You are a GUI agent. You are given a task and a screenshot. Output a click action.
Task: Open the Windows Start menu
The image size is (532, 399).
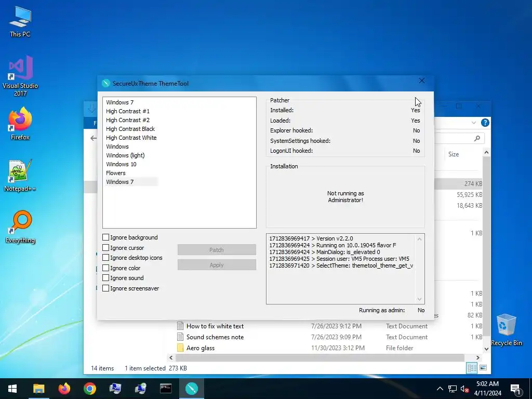click(x=12, y=389)
